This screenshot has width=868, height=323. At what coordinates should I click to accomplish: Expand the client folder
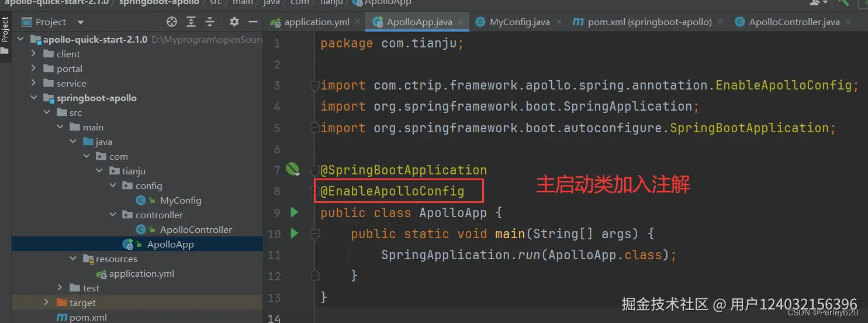tap(33, 54)
